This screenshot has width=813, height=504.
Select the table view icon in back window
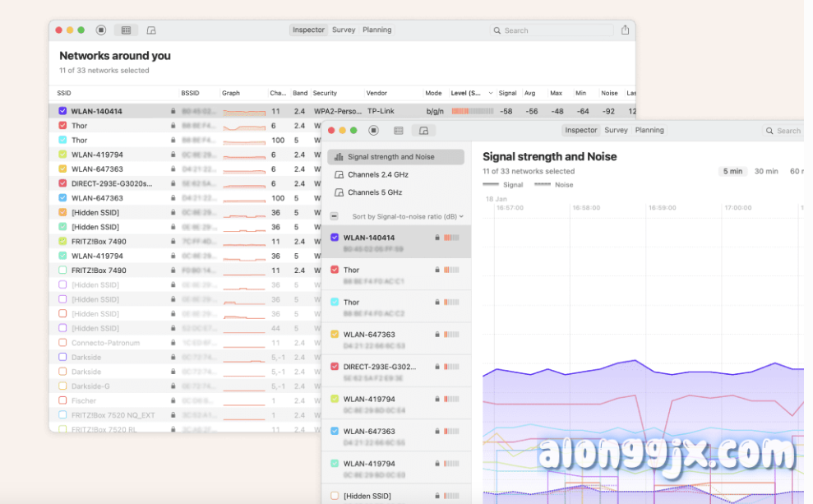pyautogui.click(x=126, y=30)
